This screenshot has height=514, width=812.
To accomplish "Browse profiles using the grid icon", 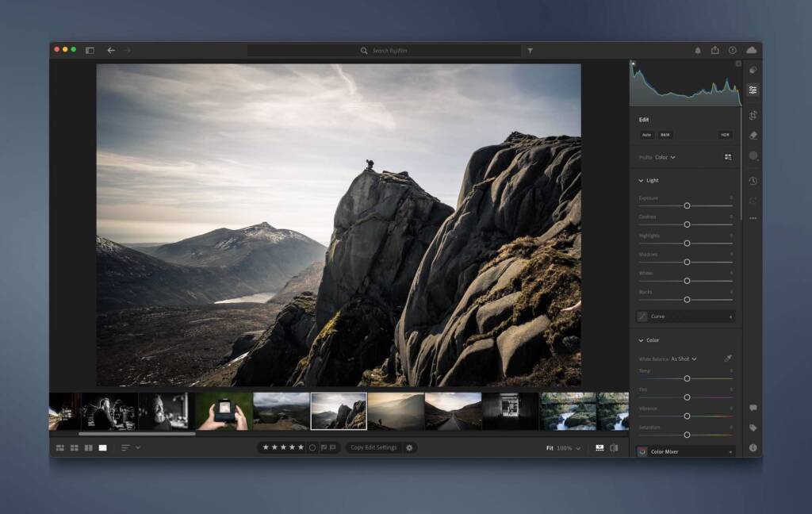I will coord(727,157).
